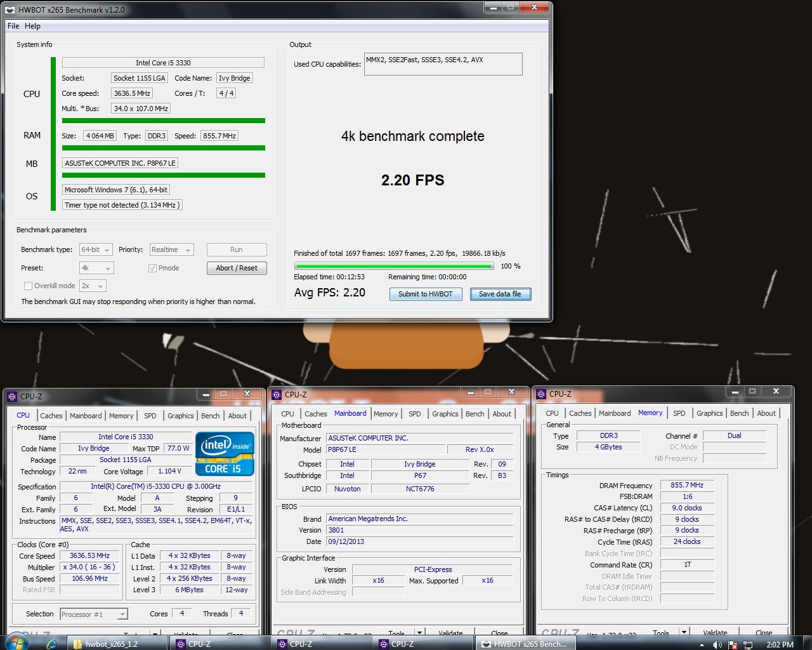The width and height of the screenshot is (812, 650).
Task: Click the volume speaker tray icon
Action: 717,644
